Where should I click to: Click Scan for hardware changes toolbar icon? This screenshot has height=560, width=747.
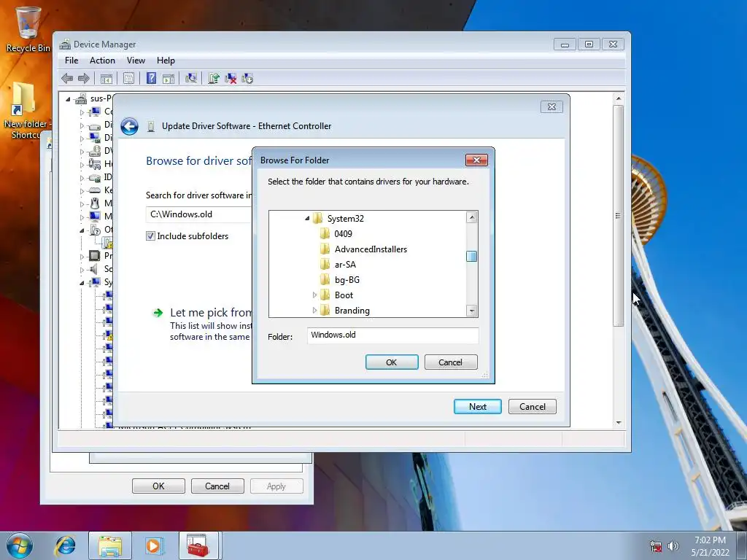191,78
